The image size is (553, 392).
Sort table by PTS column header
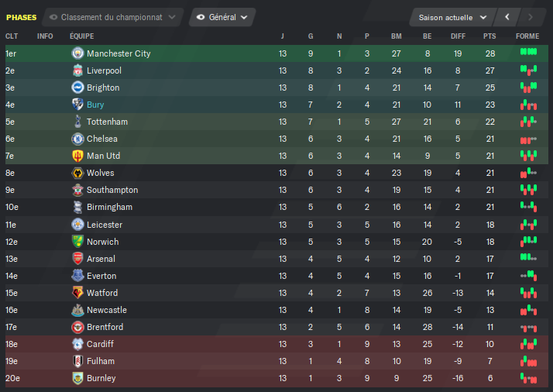click(489, 36)
